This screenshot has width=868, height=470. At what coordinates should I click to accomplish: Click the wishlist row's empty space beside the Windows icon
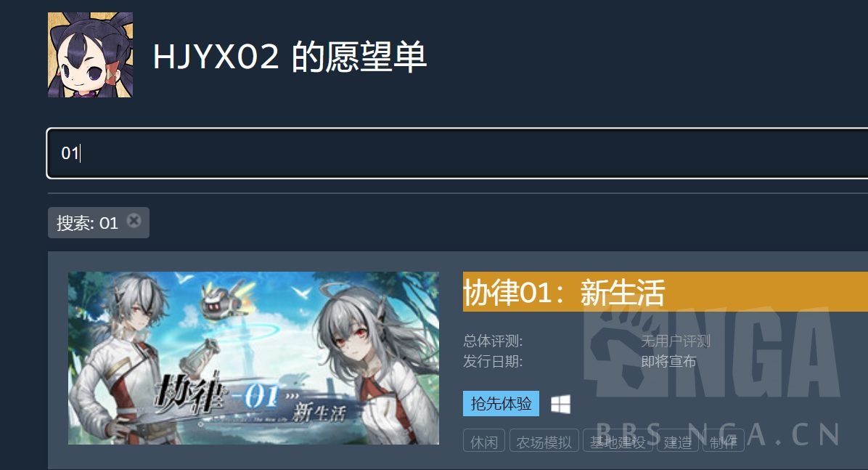(714, 404)
